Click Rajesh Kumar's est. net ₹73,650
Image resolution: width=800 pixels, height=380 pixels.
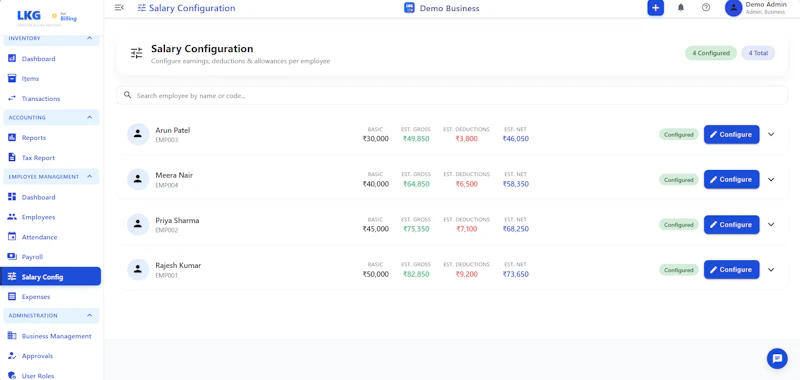[515, 274]
